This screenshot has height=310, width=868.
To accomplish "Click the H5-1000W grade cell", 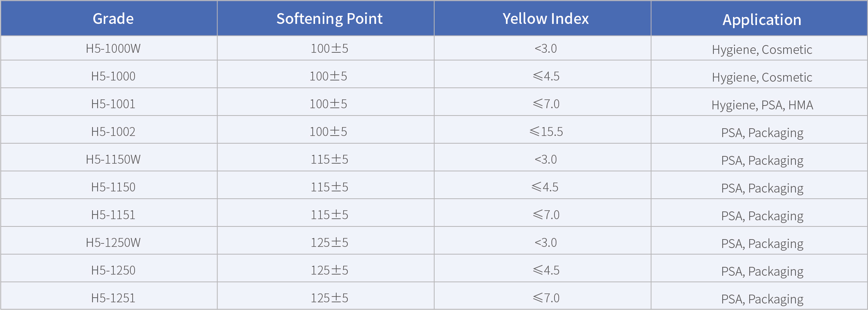I will click(113, 49).
